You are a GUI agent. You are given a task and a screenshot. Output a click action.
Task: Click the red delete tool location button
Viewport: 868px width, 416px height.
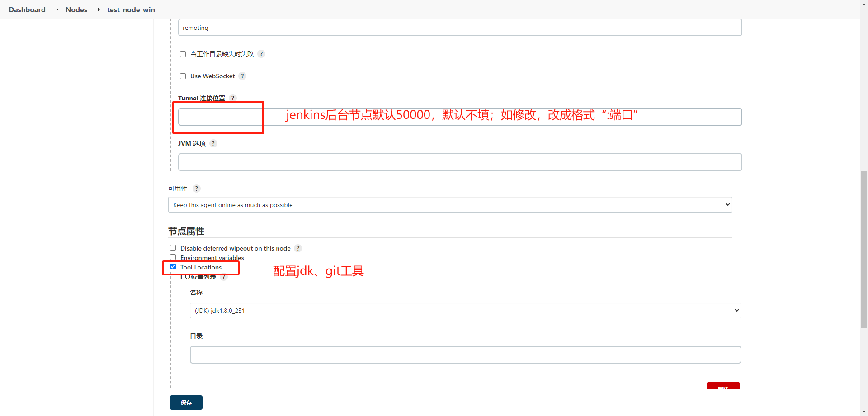click(x=723, y=385)
